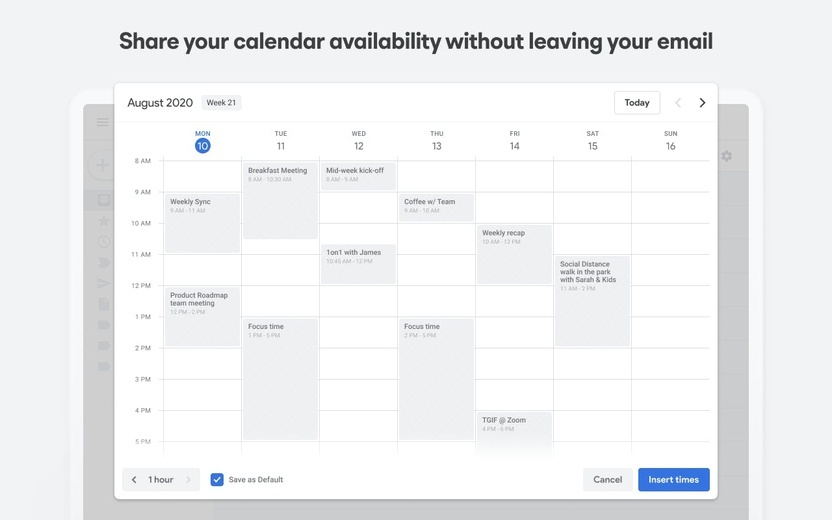Image resolution: width=832 pixels, height=520 pixels.
Task: Click the compose plus button in background
Action: click(102, 165)
